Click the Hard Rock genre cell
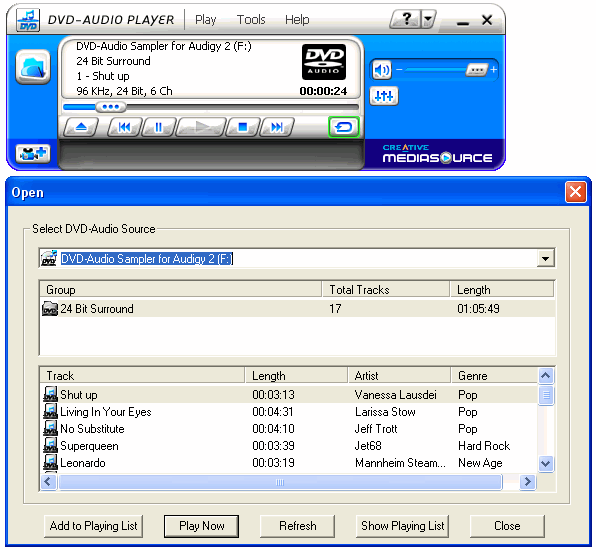596x549 pixels. click(x=484, y=446)
